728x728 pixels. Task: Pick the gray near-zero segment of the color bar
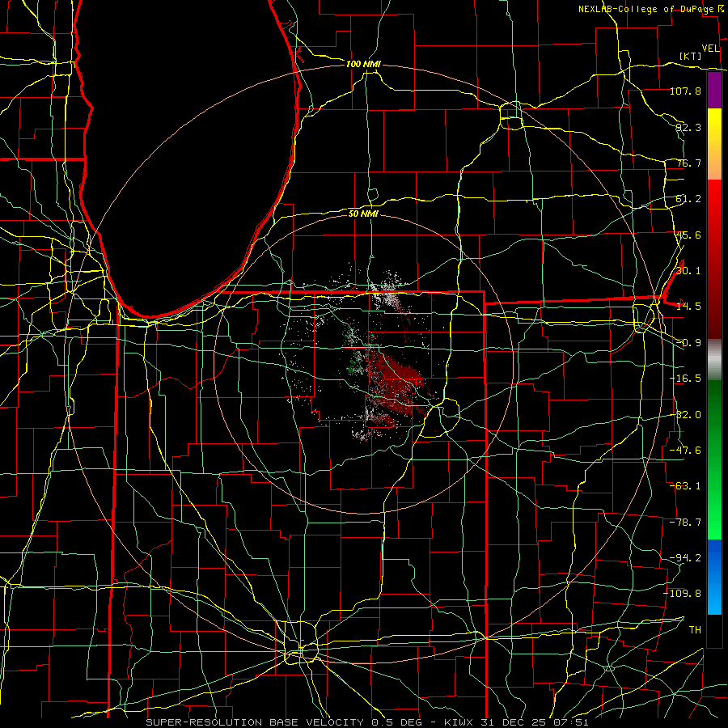pos(714,358)
